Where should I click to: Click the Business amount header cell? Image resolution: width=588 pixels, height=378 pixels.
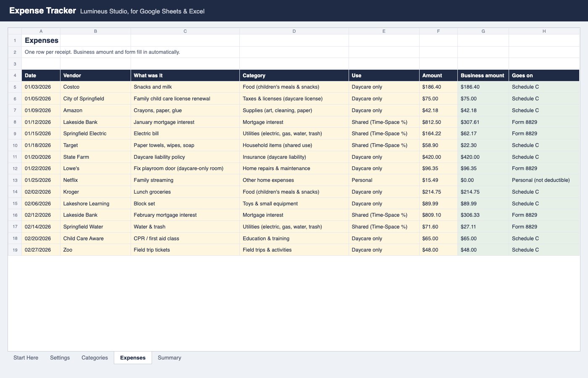pos(483,76)
